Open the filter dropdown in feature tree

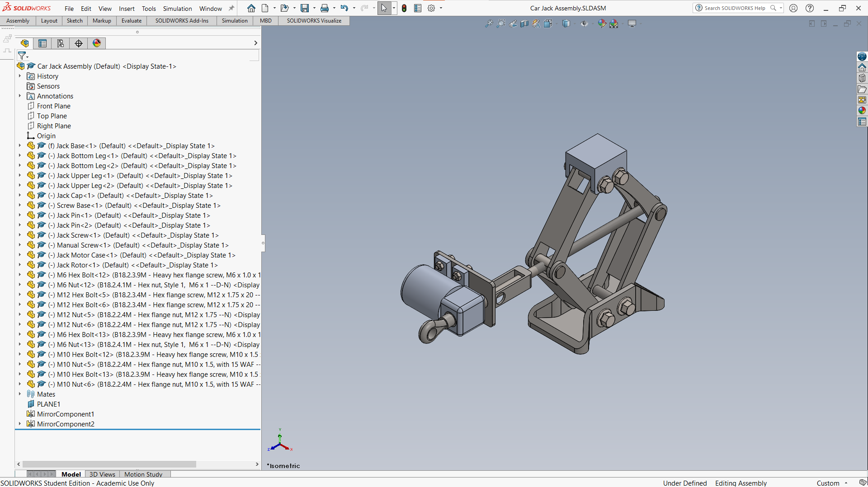[23, 56]
